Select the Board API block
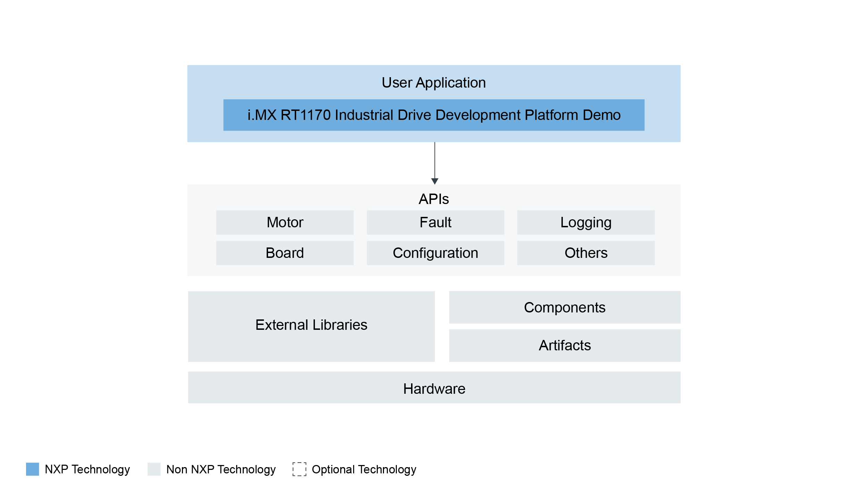 point(285,253)
